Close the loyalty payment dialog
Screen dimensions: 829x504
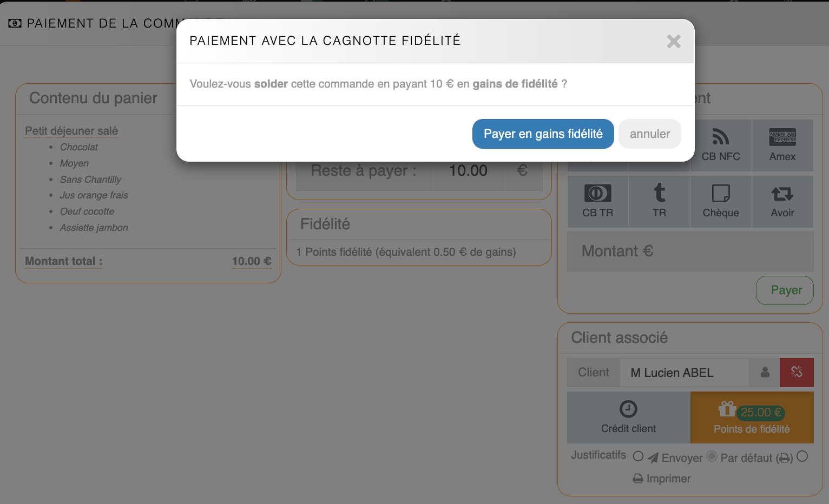[x=674, y=42]
